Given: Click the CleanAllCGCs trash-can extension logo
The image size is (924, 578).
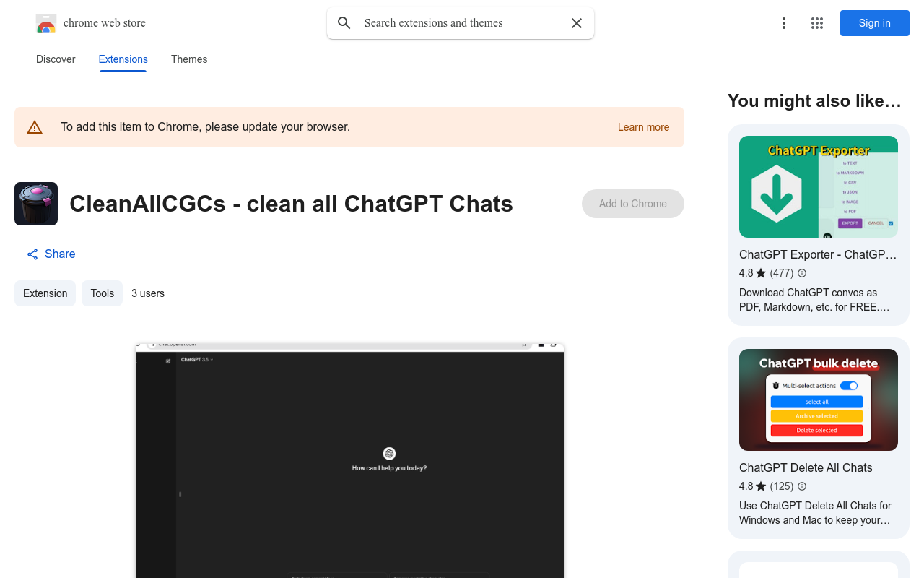Looking at the screenshot, I should pyautogui.click(x=35, y=204).
